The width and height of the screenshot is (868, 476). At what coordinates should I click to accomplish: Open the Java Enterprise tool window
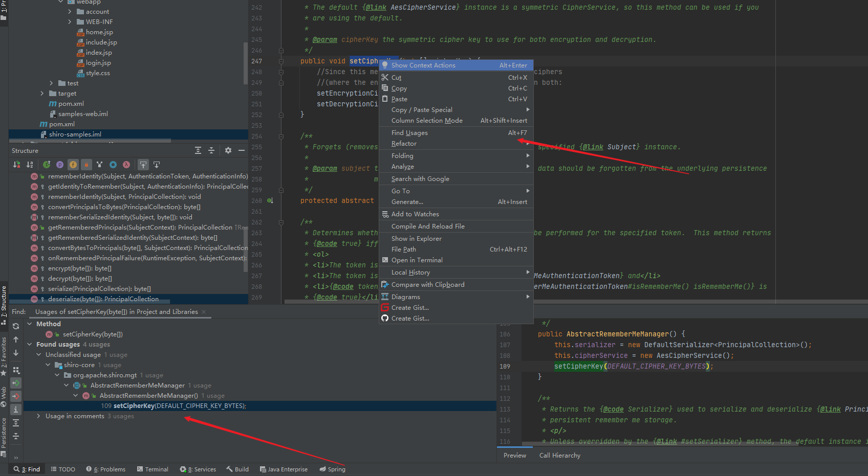(284, 469)
